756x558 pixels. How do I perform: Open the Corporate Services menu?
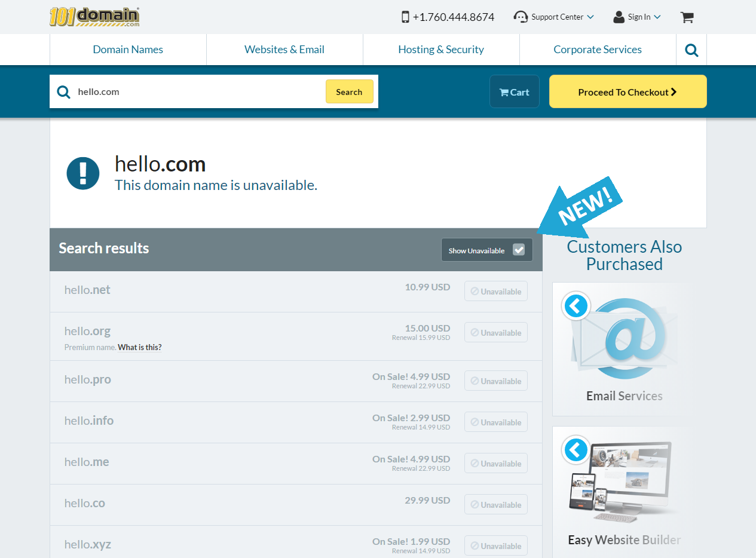[598, 50]
